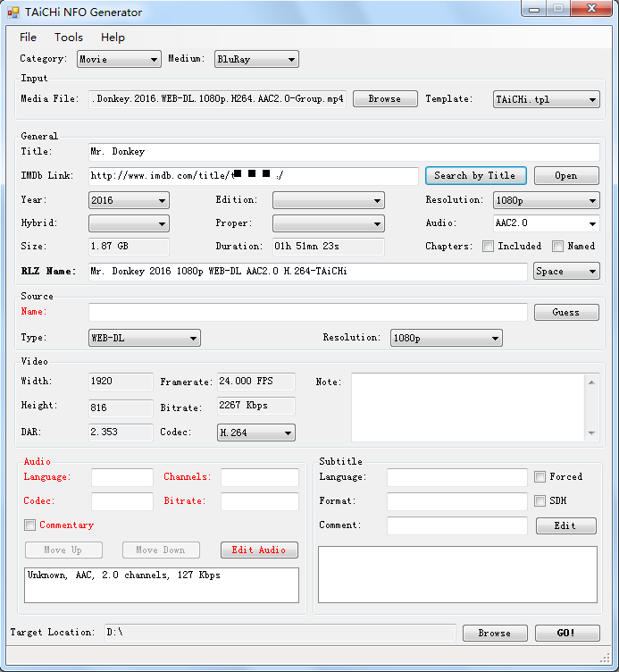Click the TAiCHi NFO Generator app icon

pos(13,13)
